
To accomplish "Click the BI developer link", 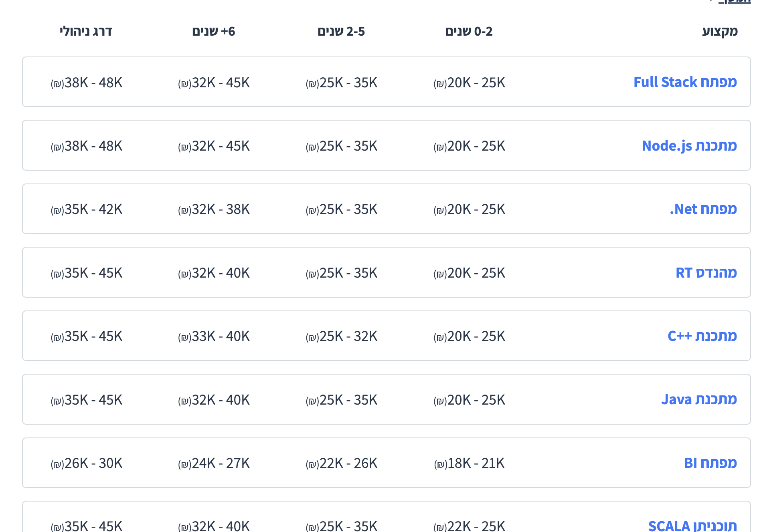I will click(x=710, y=463).
